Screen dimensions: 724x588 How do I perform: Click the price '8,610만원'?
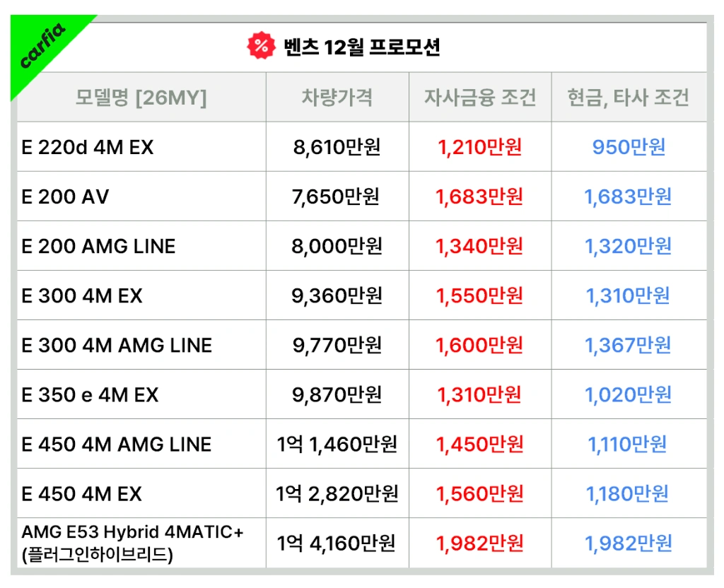click(337, 147)
